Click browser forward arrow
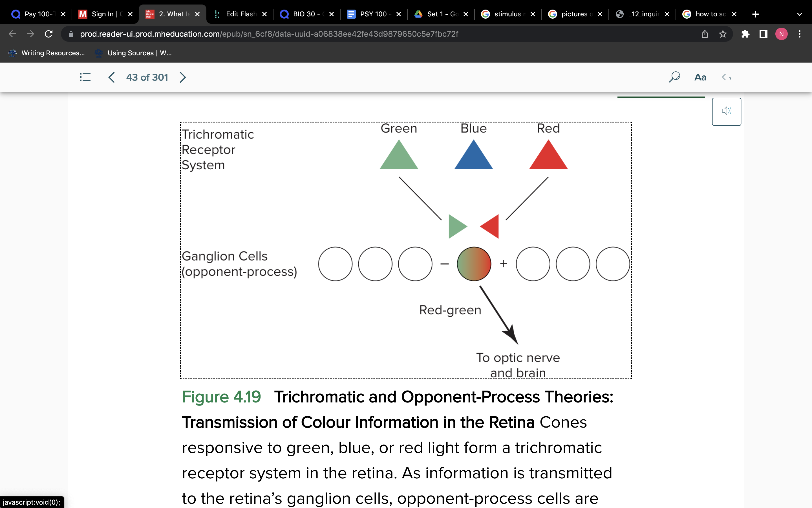 30,34
